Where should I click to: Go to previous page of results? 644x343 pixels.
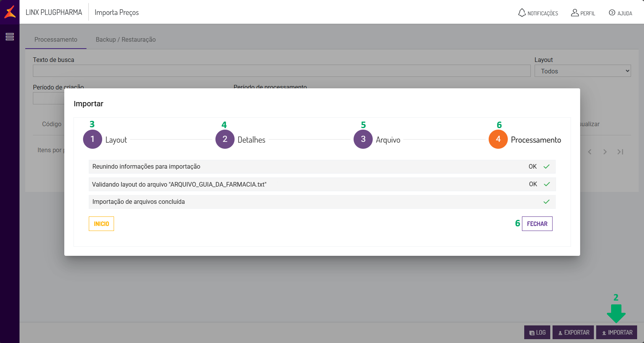(590, 152)
